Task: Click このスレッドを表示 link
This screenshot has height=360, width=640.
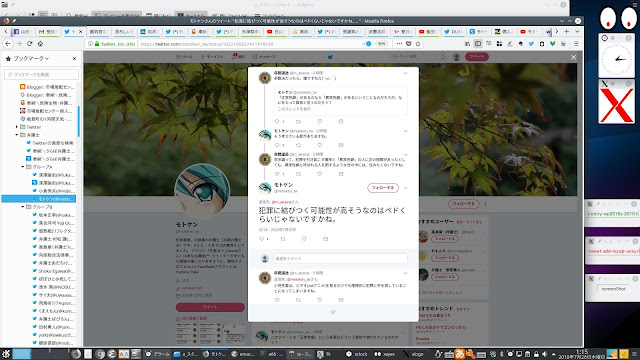Action: pyautogui.click(x=294, y=109)
